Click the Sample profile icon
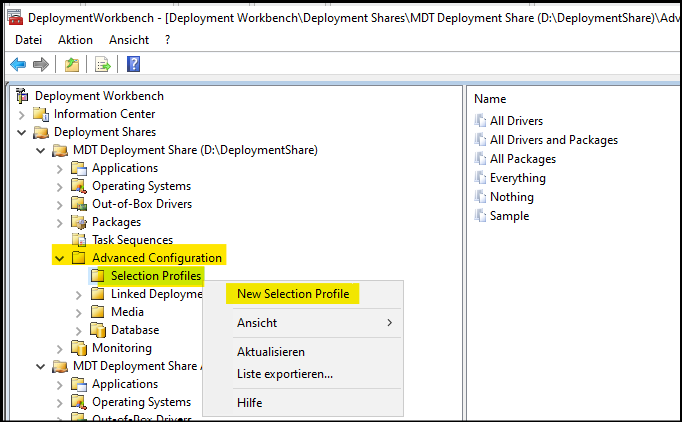This screenshot has height=422, width=682. (480, 216)
